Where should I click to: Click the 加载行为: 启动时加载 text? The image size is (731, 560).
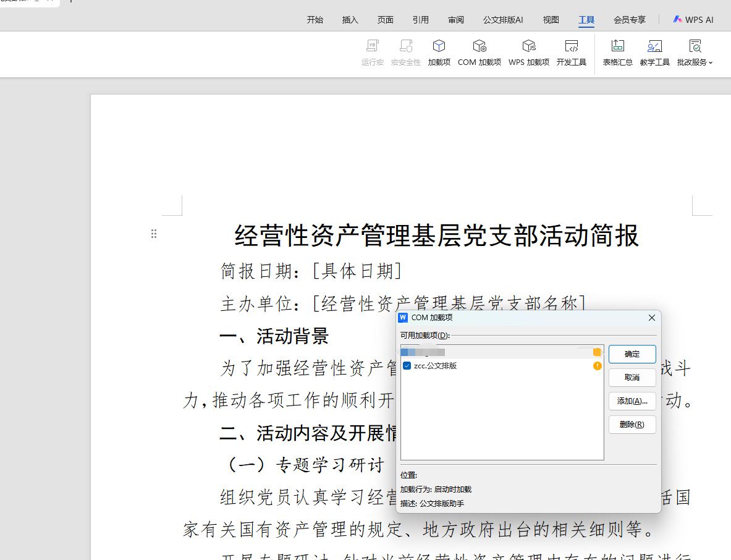click(x=436, y=489)
